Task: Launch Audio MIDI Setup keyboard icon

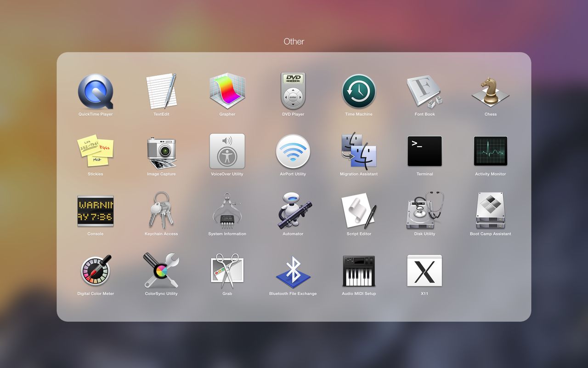Action: pyautogui.click(x=359, y=271)
